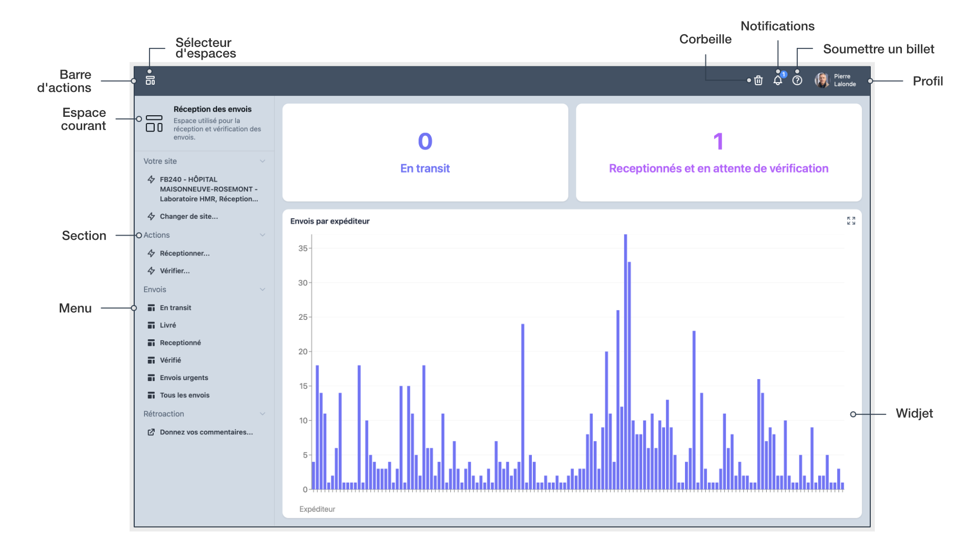
Task: Click the Réception des envois workspace icon
Action: click(x=154, y=124)
